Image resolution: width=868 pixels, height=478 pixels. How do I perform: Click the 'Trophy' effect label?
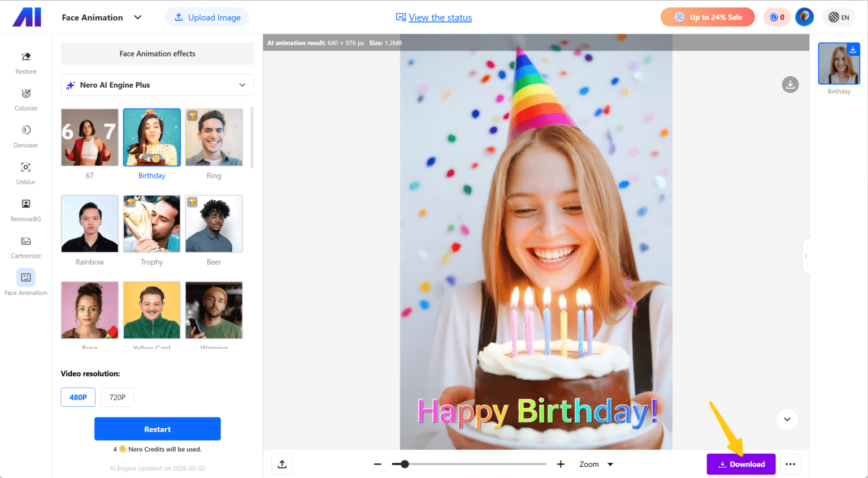click(152, 262)
